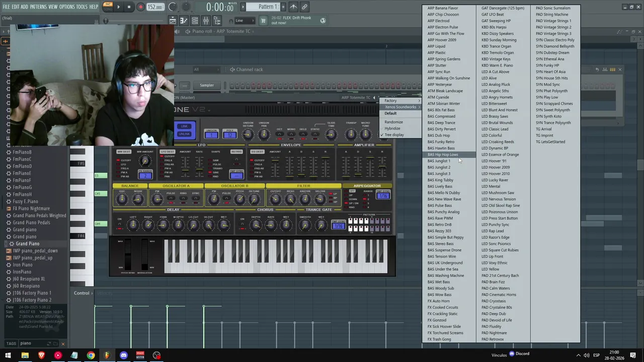Click the Envelope AMOUNT slider
The image size is (644, 362).
tap(275, 166)
